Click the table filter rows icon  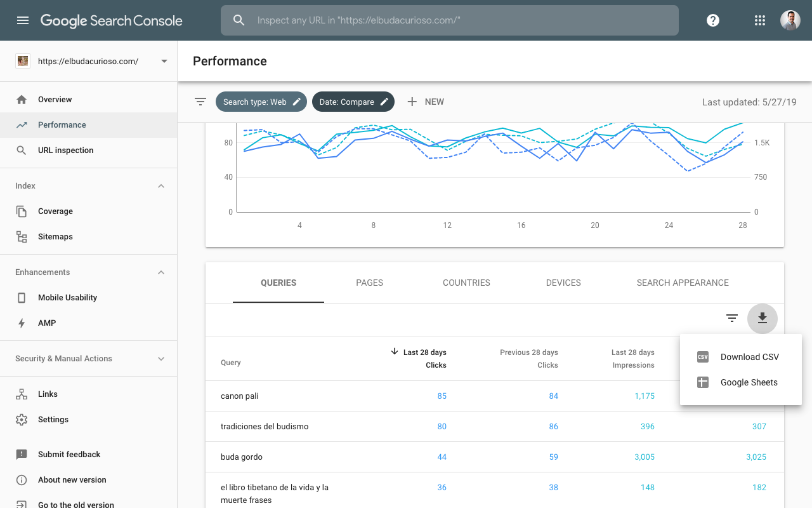point(732,319)
